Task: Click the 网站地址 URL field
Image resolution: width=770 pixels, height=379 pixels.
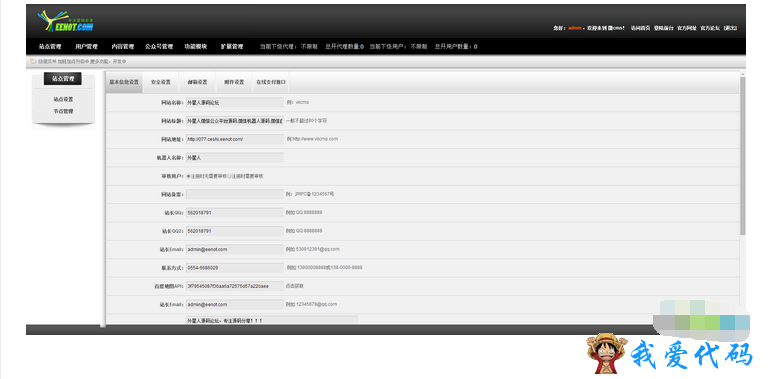Action: pyautogui.click(x=234, y=139)
